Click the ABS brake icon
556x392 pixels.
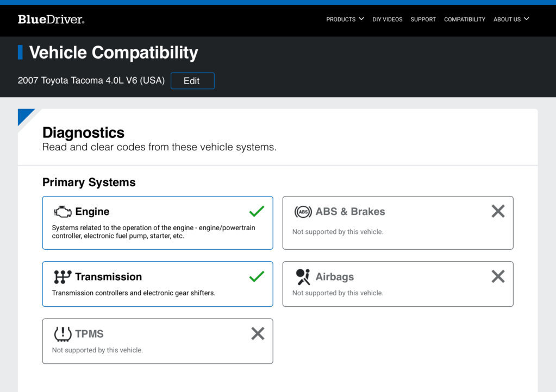[x=303, y=212]
